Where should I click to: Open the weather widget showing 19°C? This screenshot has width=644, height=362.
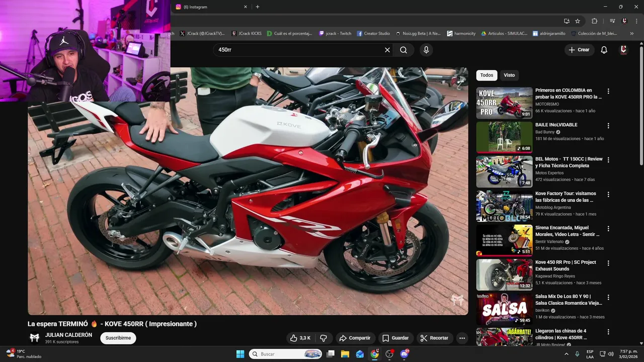[24, 354]
